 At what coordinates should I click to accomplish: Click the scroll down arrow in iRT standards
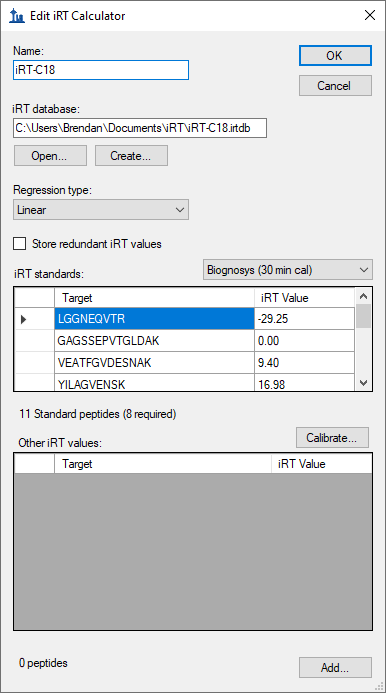point(363,383)
